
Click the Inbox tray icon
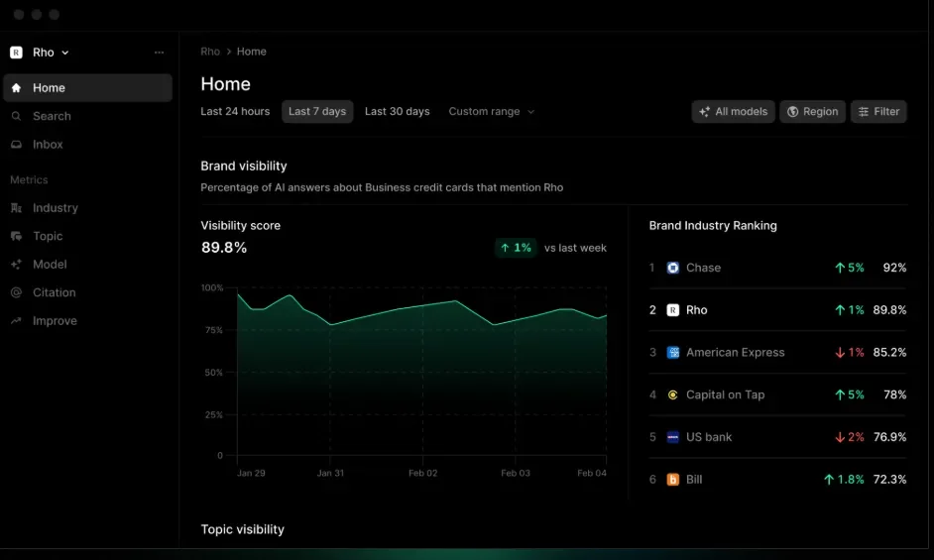16,144
